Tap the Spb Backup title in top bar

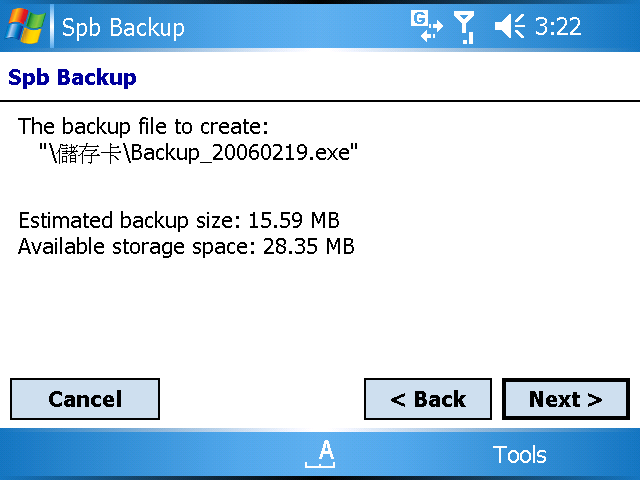pyautogui.click(x=123, y=28)
